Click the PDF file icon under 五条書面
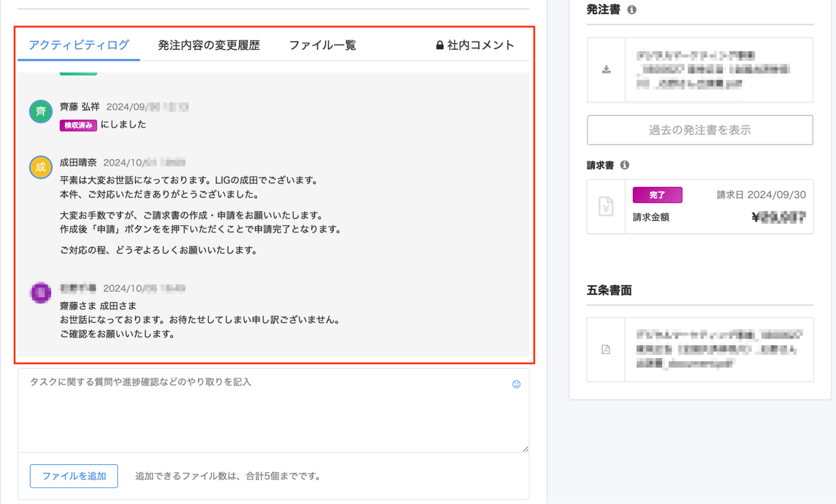836x504 pixels. 606,349
